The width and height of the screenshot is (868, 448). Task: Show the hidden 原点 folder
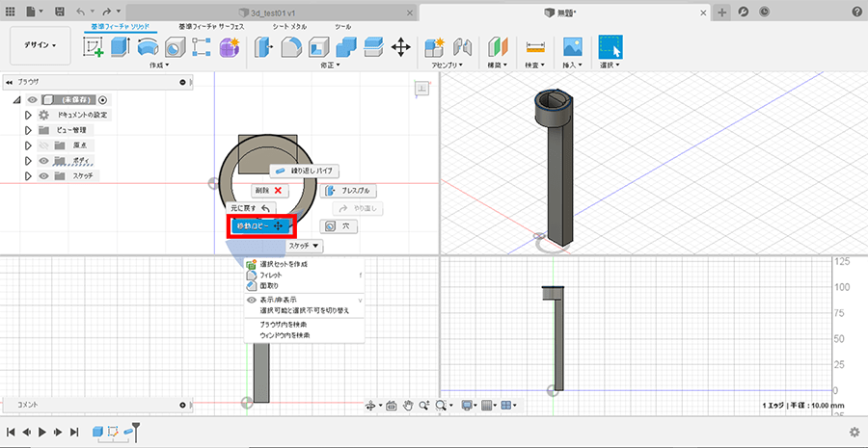pos(43,145)
